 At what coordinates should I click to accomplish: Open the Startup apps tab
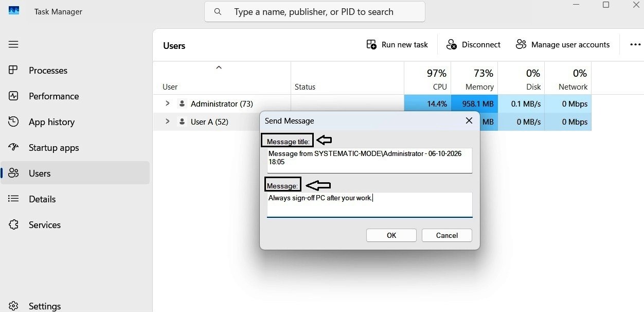pyautogui.click(x=75, y=147)
